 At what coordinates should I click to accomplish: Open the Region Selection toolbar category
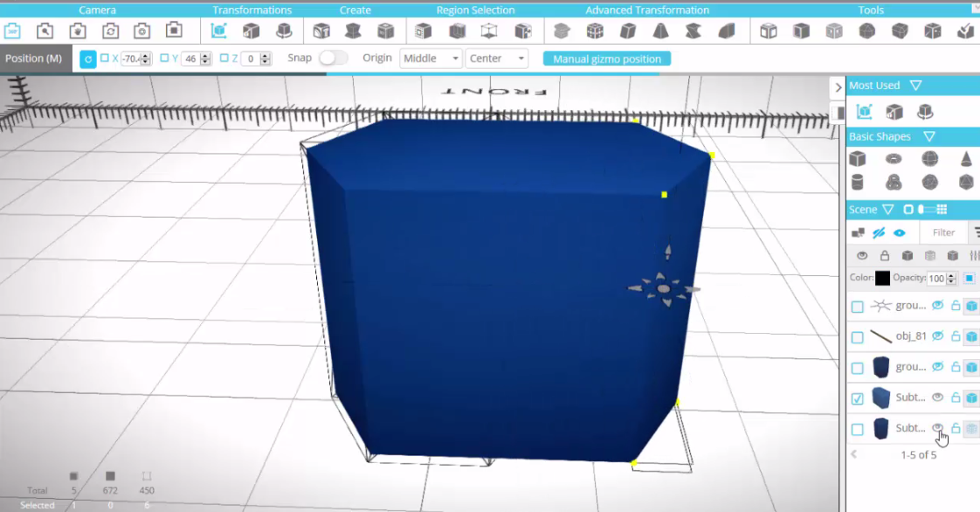point(475,10)
